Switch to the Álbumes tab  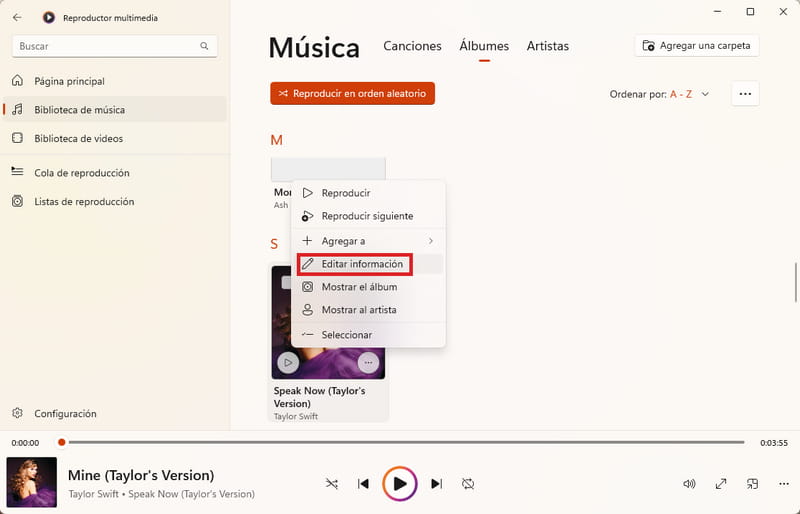tap(484, 46)
